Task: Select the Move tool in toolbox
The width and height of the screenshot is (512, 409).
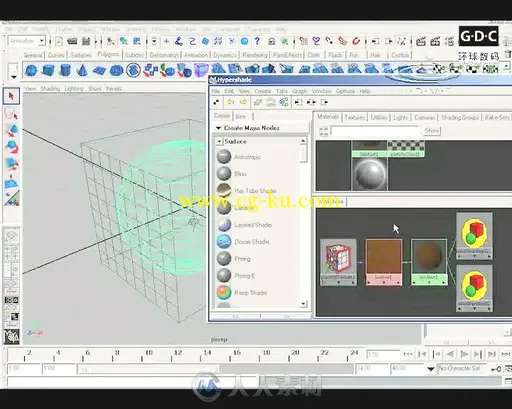Action: (11, 131)
